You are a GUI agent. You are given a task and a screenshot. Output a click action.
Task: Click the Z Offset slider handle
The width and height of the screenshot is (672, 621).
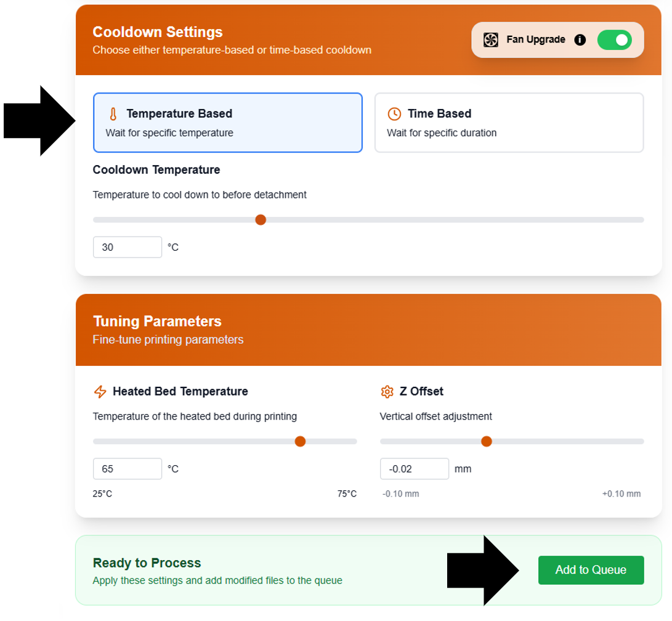(x=487, y=441)
